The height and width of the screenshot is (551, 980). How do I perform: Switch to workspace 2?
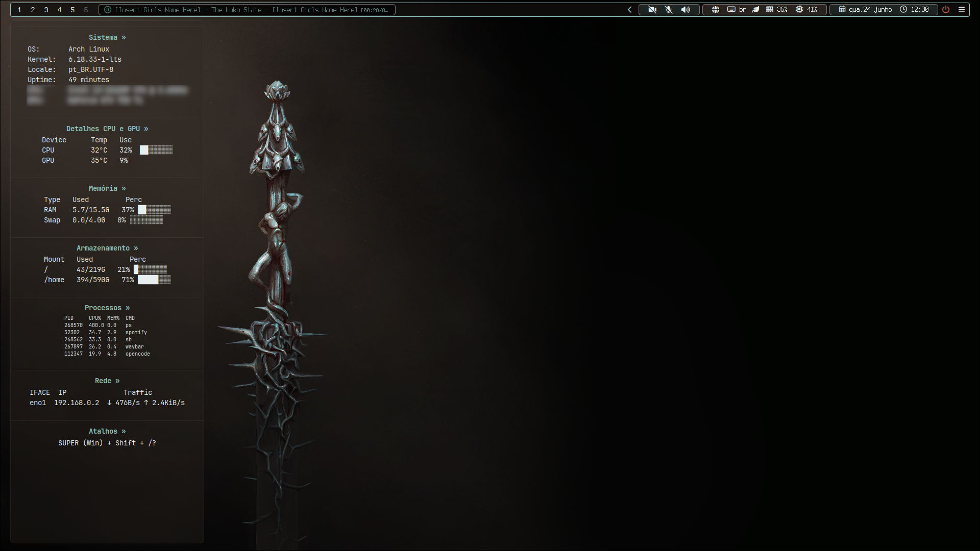pyautogui.click(x=33, y=10)
